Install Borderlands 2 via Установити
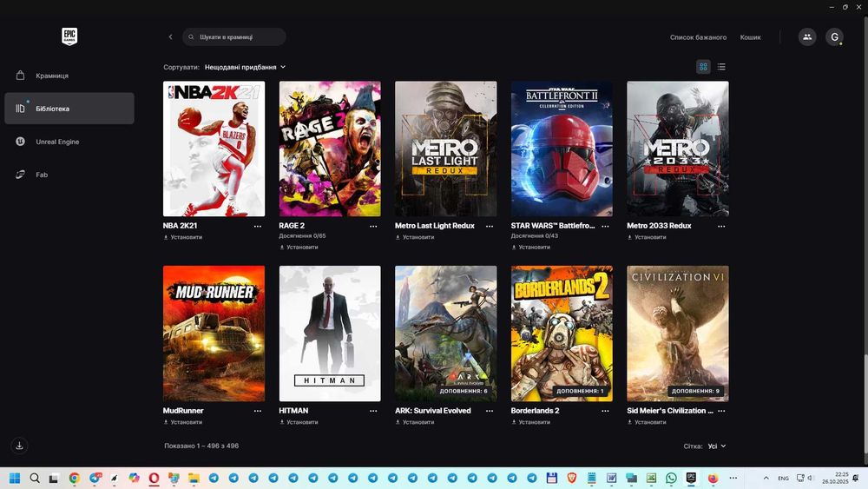 [x=531, y=422]
